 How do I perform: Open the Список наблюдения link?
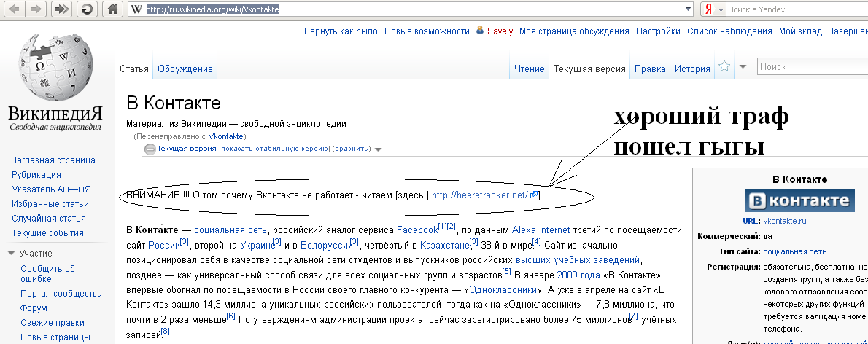tap(729, 31)
